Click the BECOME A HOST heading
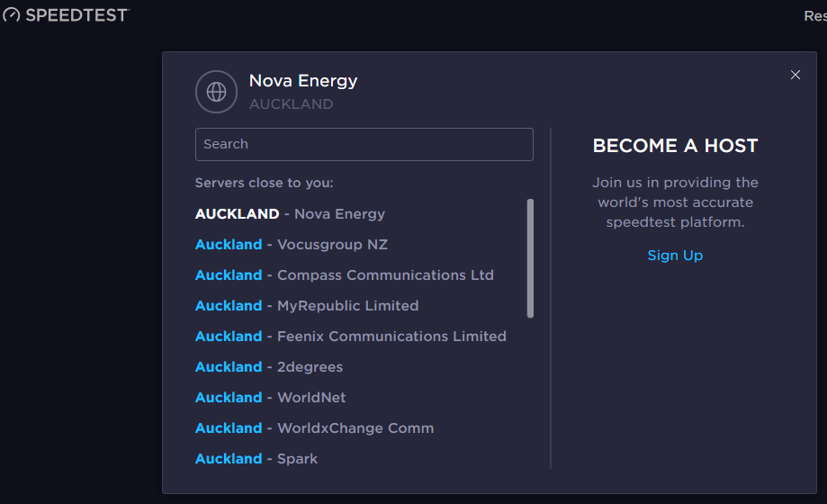Image resolution: width=827 pixels, height=504 pixels. (675, 146)
